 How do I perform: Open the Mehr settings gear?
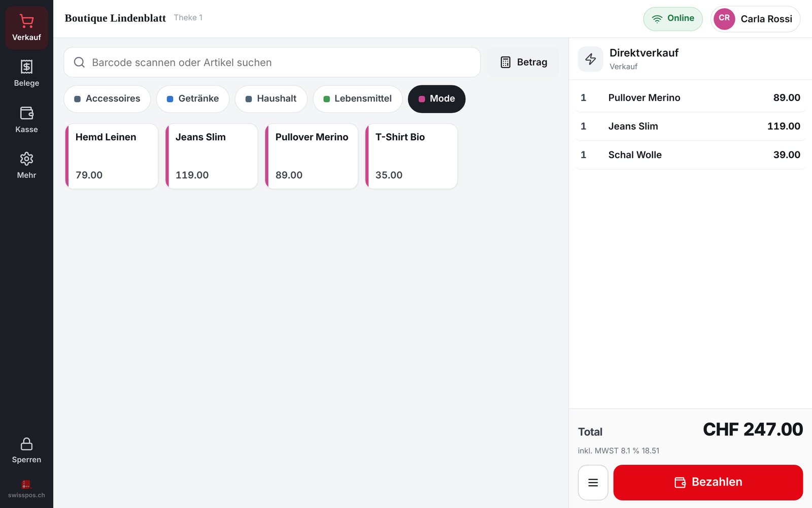[x=26, y=166]
